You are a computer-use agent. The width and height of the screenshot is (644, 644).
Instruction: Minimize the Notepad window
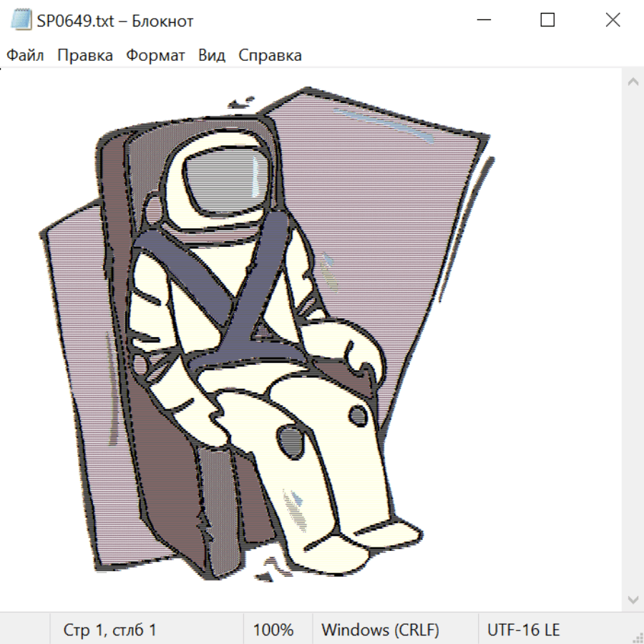(x=483, y=21)
